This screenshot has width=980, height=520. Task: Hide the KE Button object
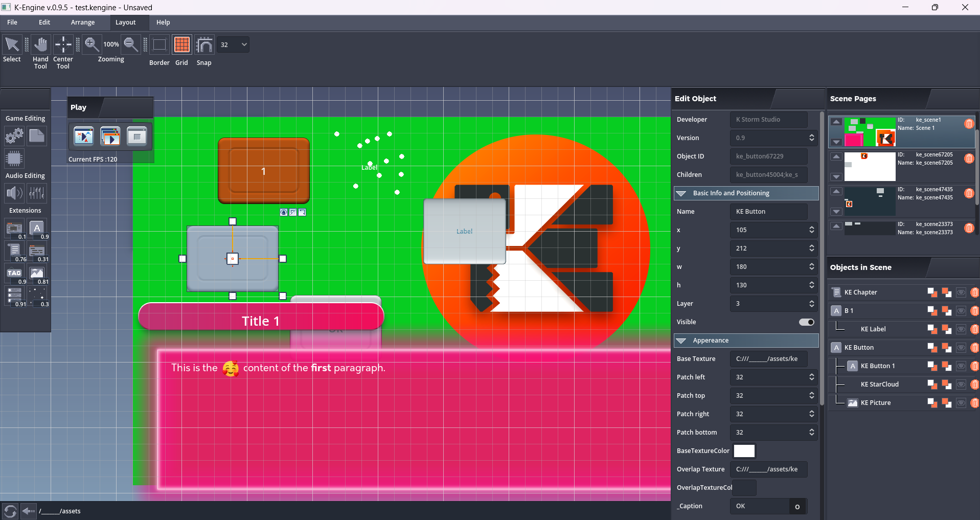pos(961,348)
